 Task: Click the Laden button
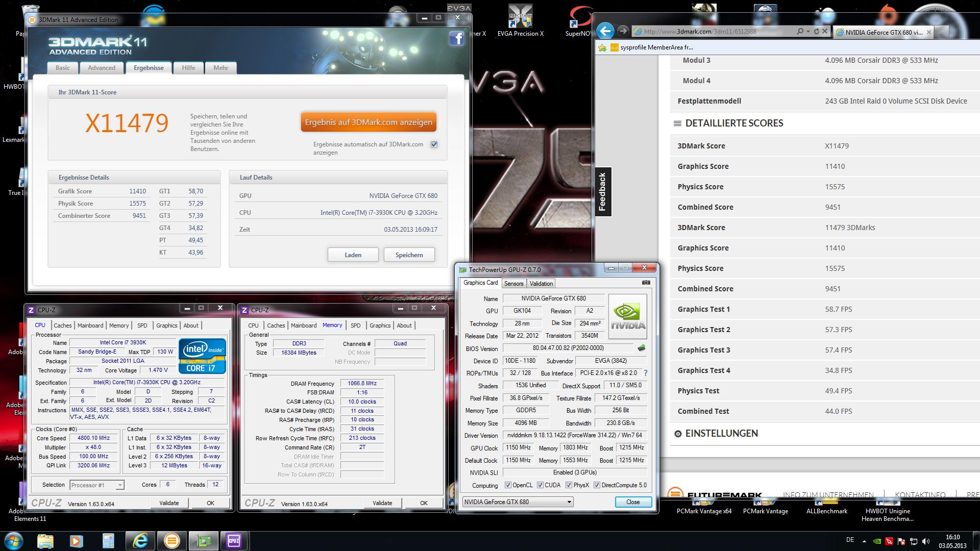pos(353,255)
